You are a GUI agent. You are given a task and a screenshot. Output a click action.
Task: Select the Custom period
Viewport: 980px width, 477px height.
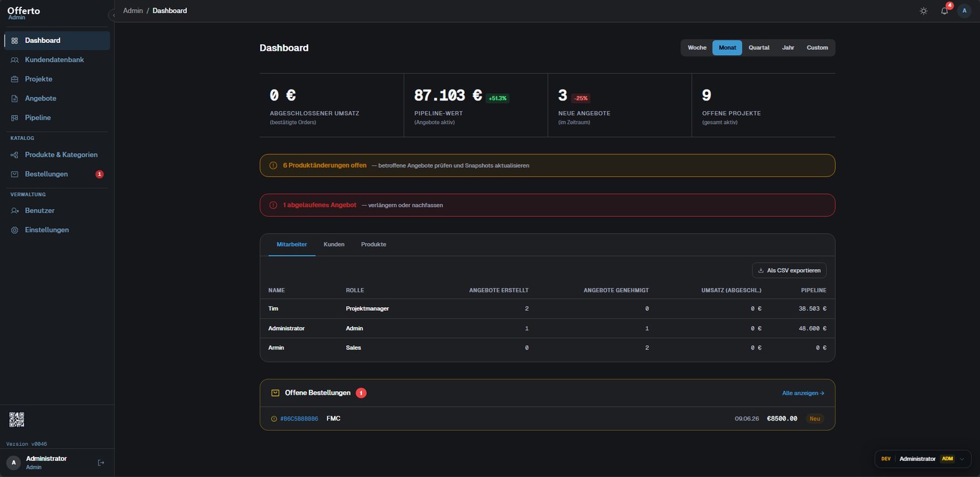817,48
